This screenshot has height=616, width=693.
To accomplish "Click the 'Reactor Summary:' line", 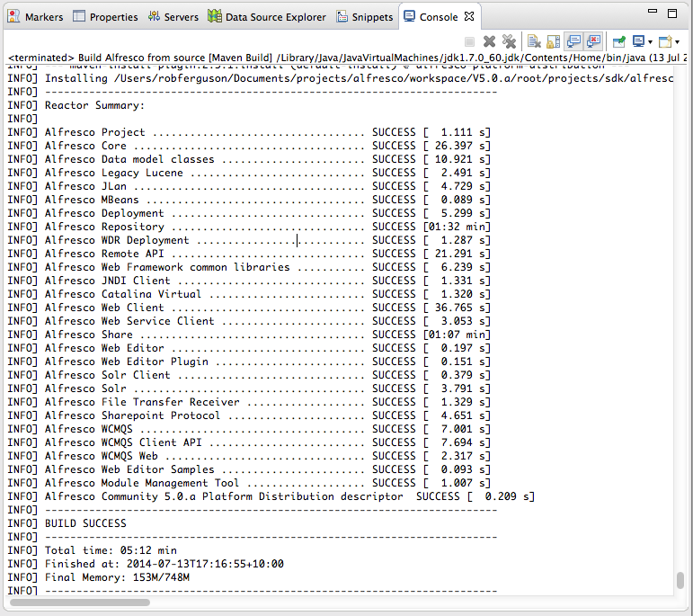I will (x=76, y=105).
